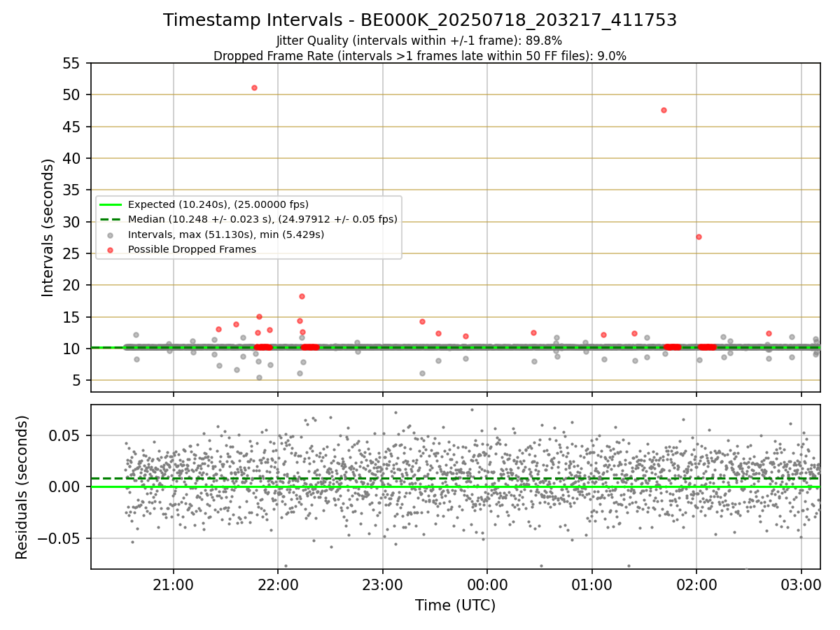The width and height of the screenshot is (840, 630).
Task: Click the 'Possible Dropped Frames' legend entry
Action: coord(192,249)
